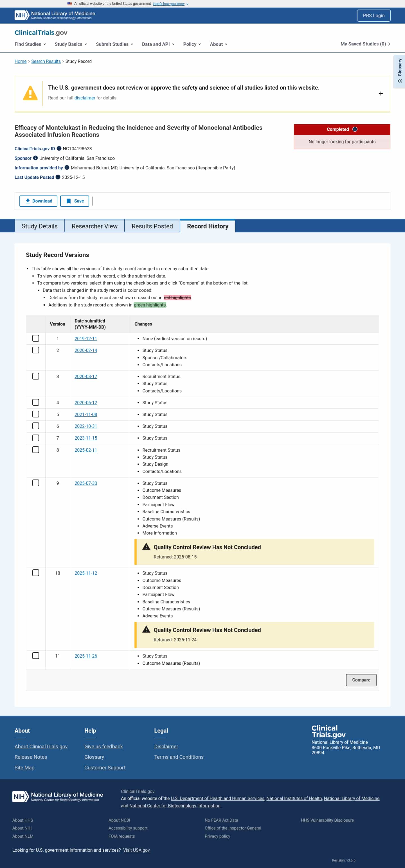The height and width of the screenshot is (868, 405).
Task: Open Customer Support footer link
Action: click(x=105, y=768)
